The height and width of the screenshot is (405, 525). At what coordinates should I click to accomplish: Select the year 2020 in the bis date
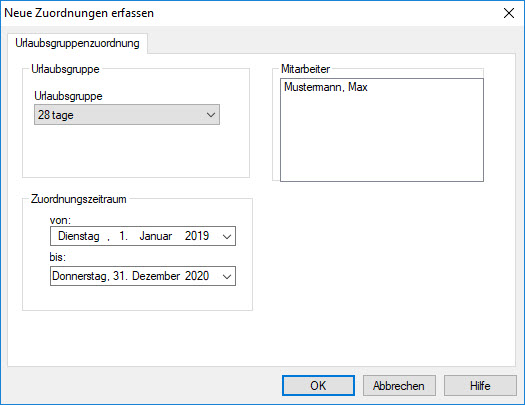pos(197,276)
